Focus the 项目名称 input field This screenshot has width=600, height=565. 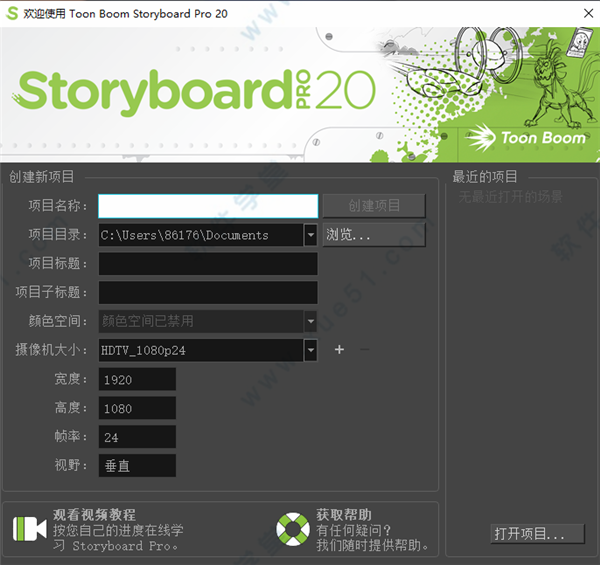tap(208, 206)
